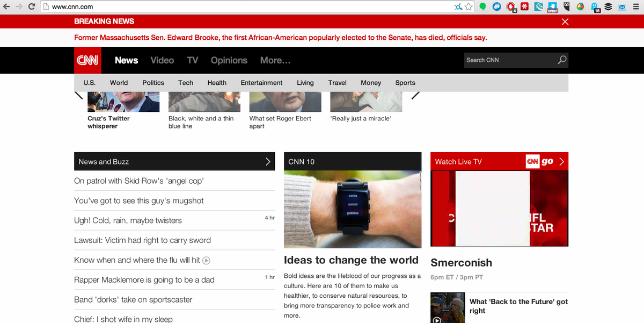Open "On patrol with Skid Row's 'angel cop'"
Image resolution: width=644 pixels, height=323 pixels.
(x=138, y=181)
